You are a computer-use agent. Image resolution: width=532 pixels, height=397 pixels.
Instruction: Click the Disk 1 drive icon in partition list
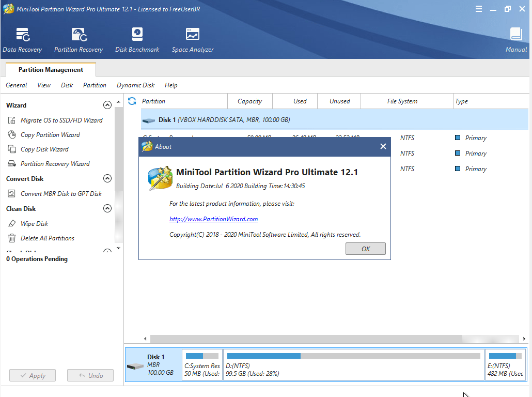[149, 120]
